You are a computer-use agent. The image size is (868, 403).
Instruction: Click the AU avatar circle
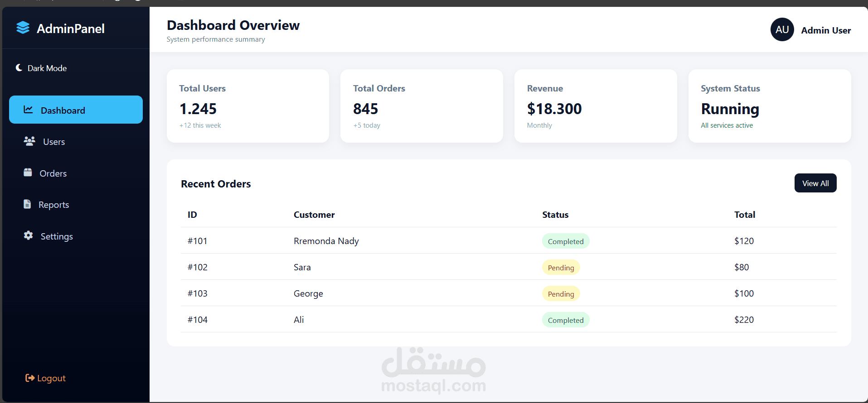tap(782, 29)
